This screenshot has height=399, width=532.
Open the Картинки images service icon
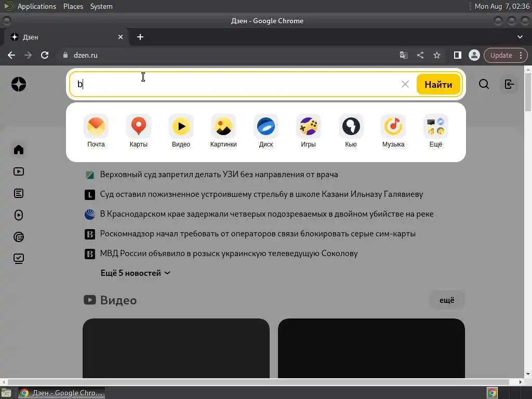tap(223, 130)
